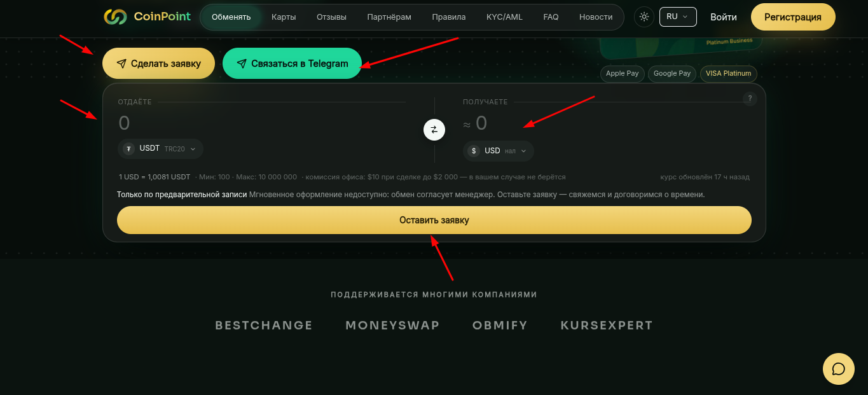This screenshot has height=395, width=868.
Task: Click the Регистрация button
Action: pyautogui.click(x=793, y=17)
